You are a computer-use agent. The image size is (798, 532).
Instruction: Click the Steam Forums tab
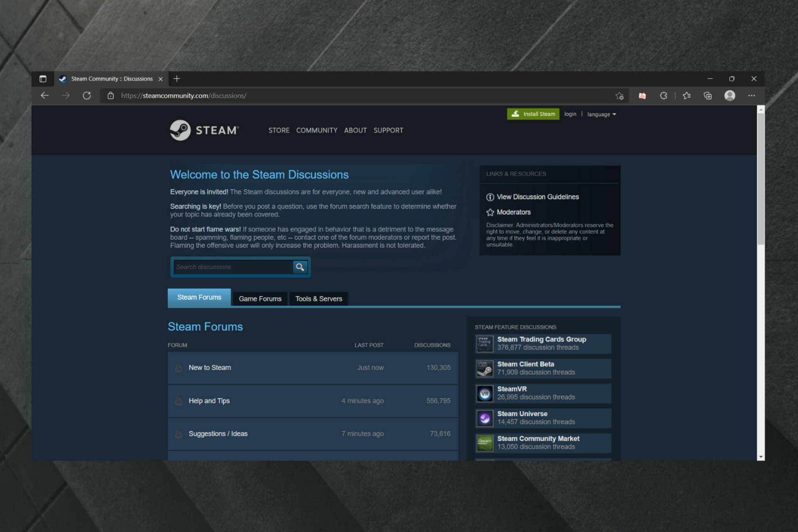[x=199, y=298]
